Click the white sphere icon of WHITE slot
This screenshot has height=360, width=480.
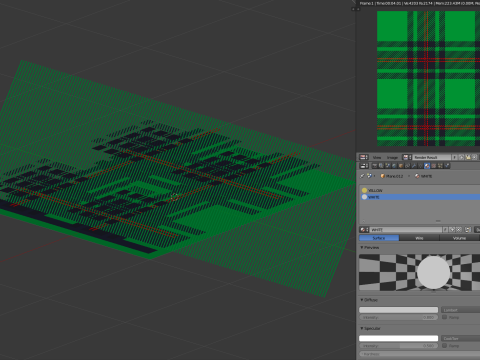click(x=364, y=197)
